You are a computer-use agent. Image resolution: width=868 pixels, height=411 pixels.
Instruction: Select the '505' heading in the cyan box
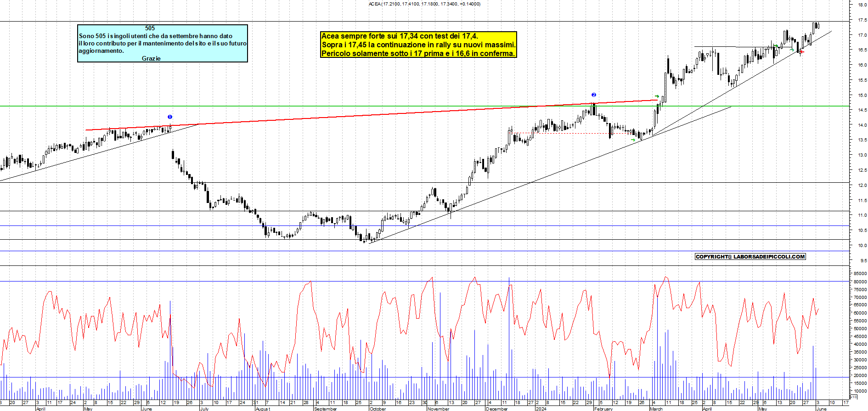click(150, 28)
